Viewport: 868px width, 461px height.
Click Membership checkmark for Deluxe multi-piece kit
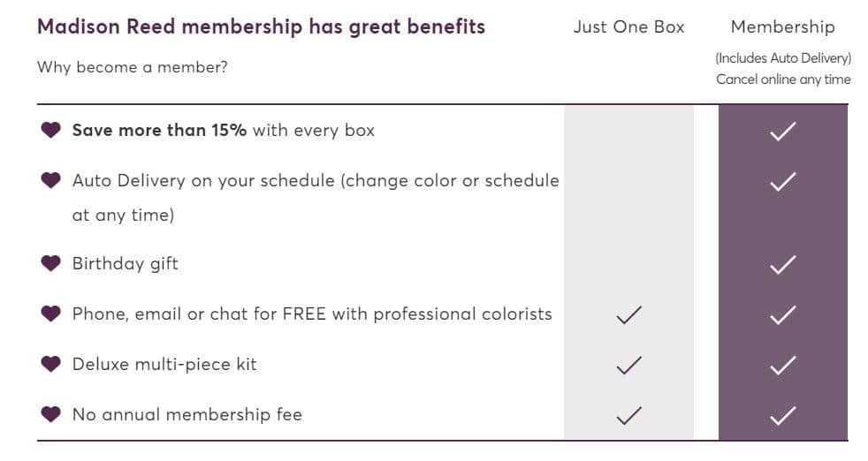coord(783,366)
